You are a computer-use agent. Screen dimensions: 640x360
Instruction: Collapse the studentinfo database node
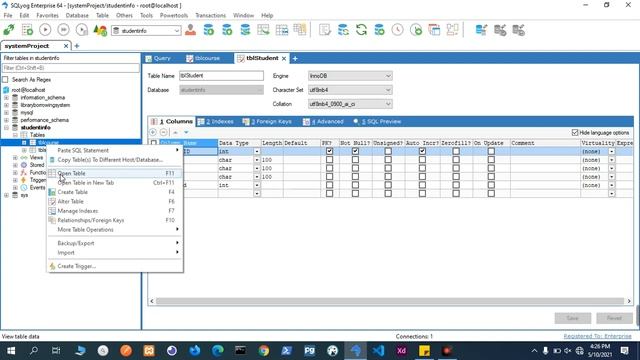pos(6,127)
